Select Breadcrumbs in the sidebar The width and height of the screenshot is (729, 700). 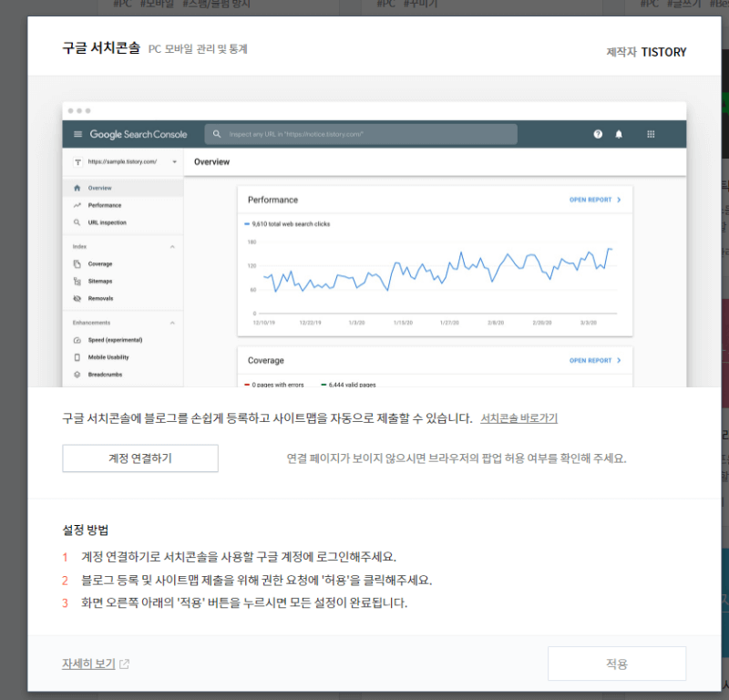point(105,375)
